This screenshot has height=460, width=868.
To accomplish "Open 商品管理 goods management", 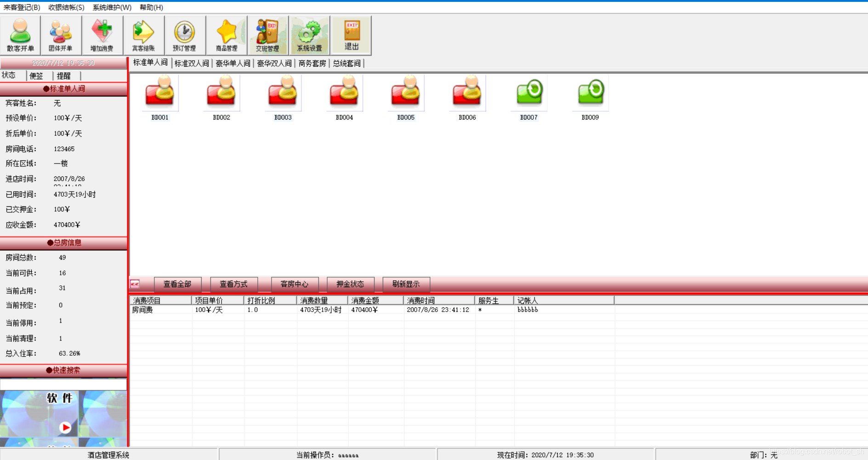I will (x=227, y=35).
